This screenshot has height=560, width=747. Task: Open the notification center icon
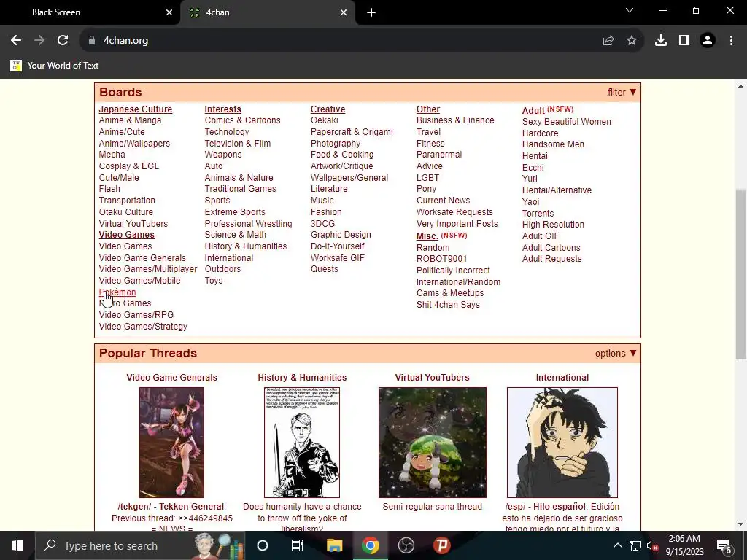[724, 545]
